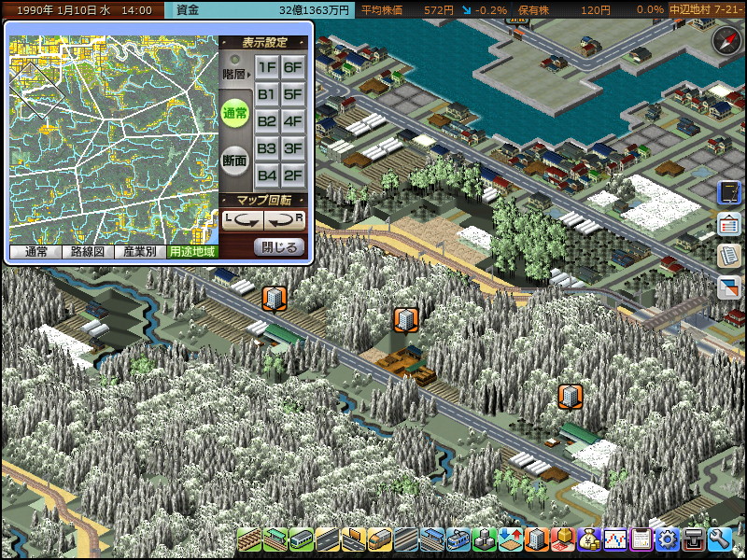The image size is (747, 560).
Task: Open the schedule board side icon
Action: tap(729, 224)
